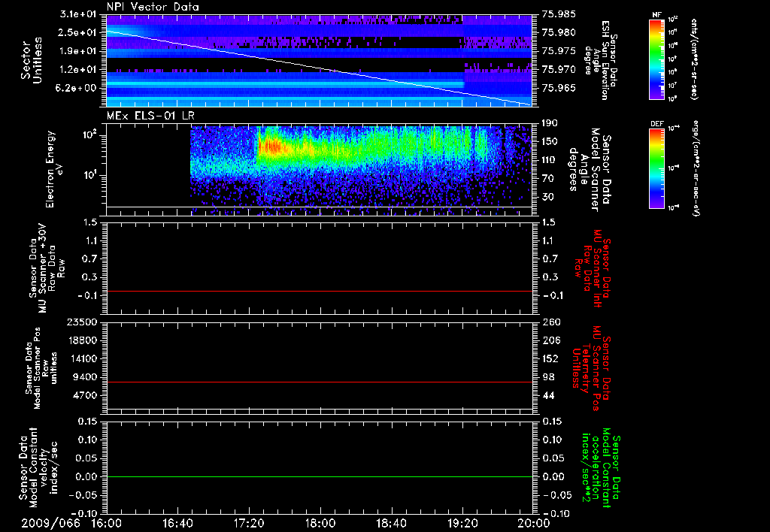The height and width of the screenshot is (532, 770).
Task: Click the "98" telemetry tick value
Action: (548, 377)
